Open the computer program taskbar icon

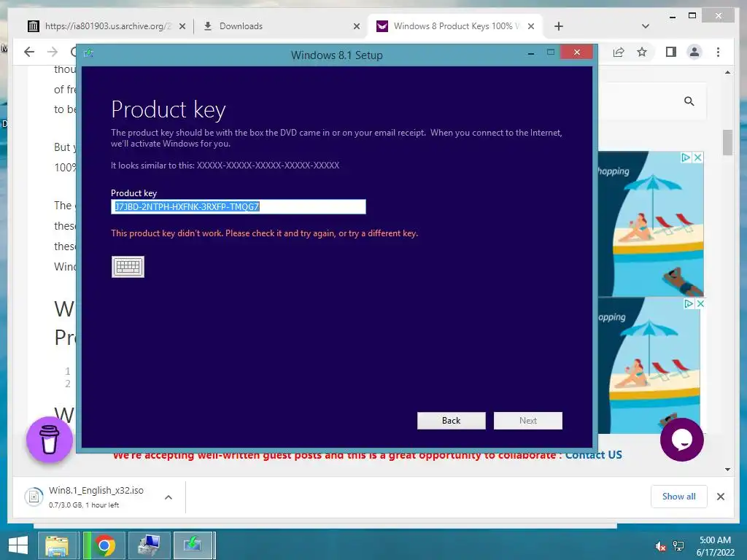(x=149, y=545)
